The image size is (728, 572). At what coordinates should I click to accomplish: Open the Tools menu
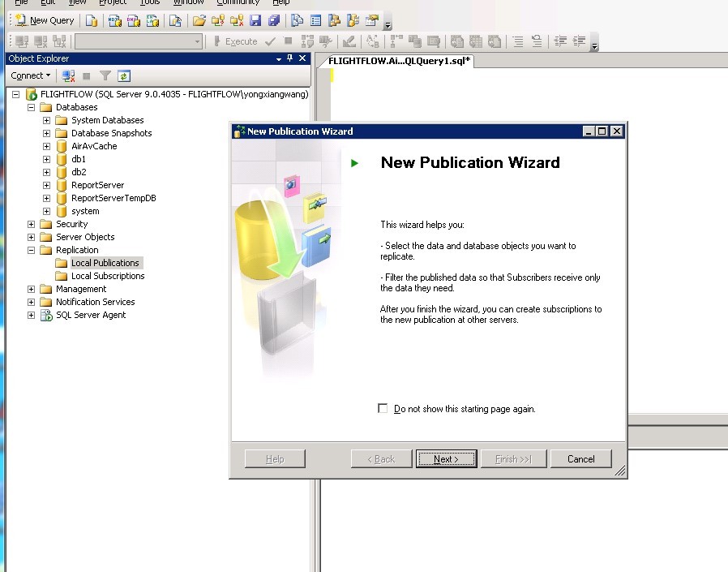tap(149, 2)
